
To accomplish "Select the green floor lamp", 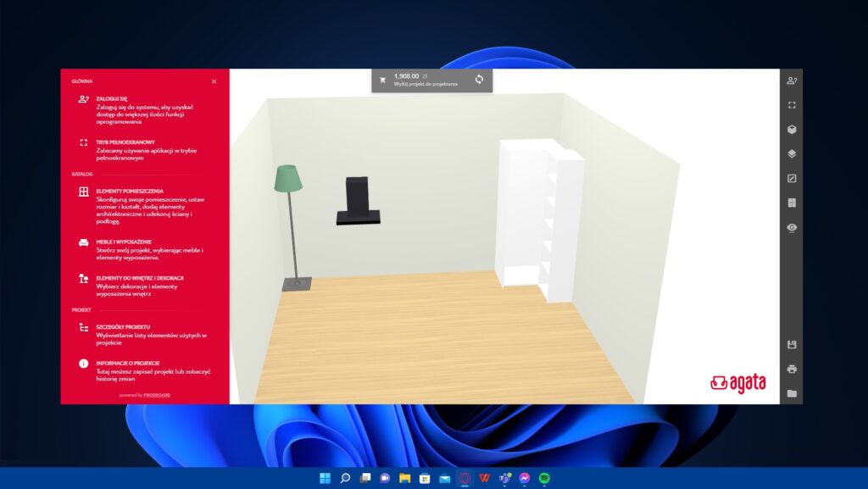I will click(292, 227).
